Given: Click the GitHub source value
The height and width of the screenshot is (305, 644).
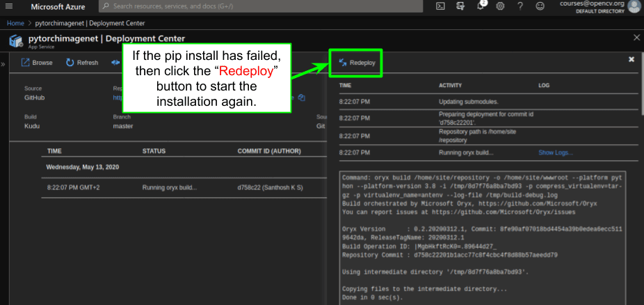Looking at the screenshot, I should pyautogui.click(x=35, y=97).
